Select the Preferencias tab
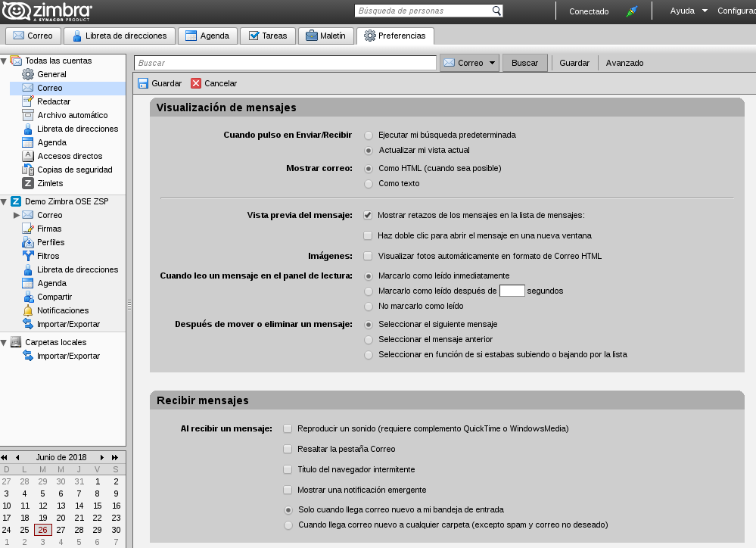The image size is (756, 548). coord(395,36)
